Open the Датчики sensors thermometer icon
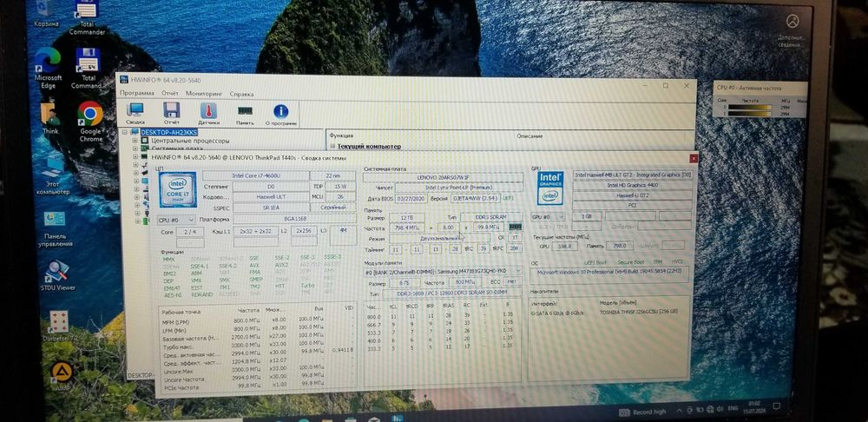Image resolution: width=868 pixels, height=422 pixels. click(x=208, y=113)
